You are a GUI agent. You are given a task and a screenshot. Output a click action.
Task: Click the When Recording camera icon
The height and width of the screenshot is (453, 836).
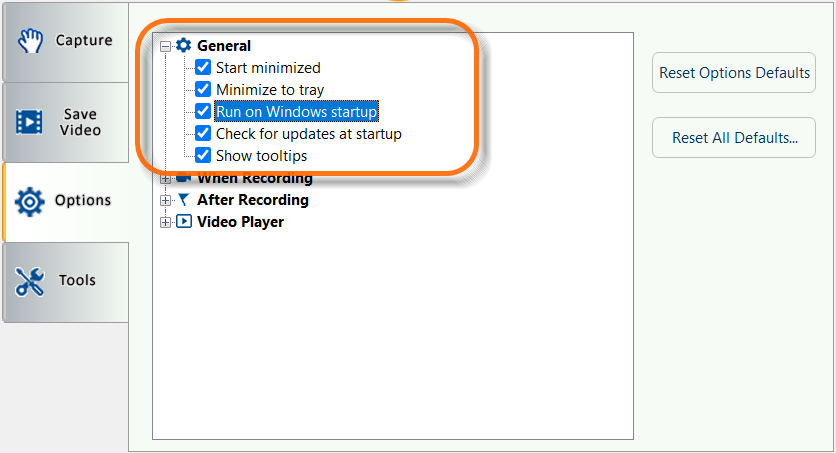183,178
